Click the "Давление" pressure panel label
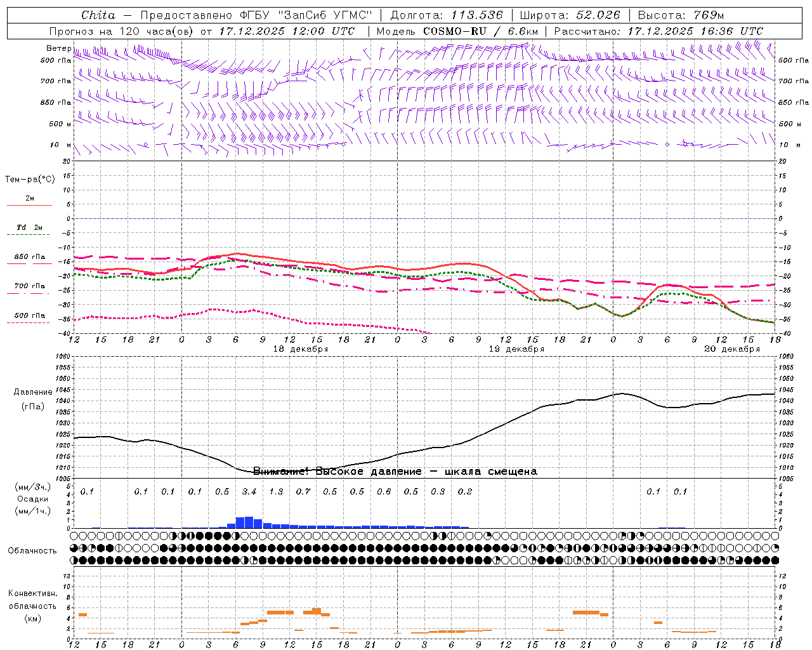This screenshot has height=650, width=812. (33, 392)
